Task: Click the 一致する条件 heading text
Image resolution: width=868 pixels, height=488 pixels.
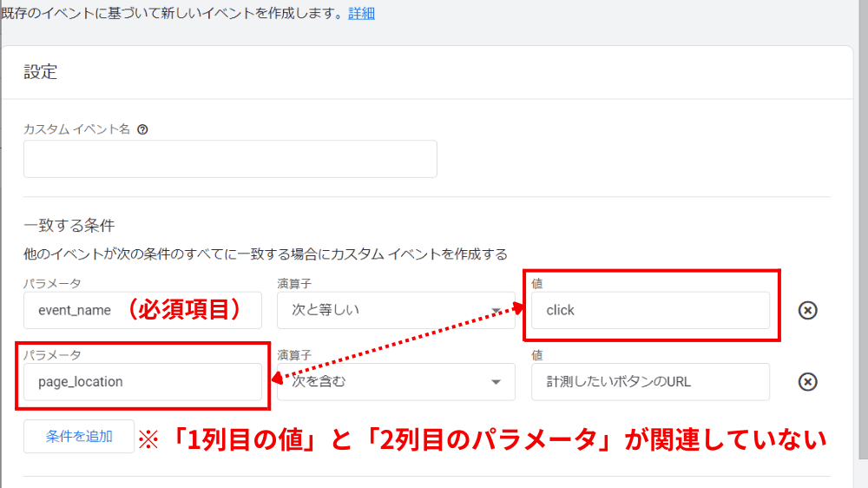Action: point(69,226)
